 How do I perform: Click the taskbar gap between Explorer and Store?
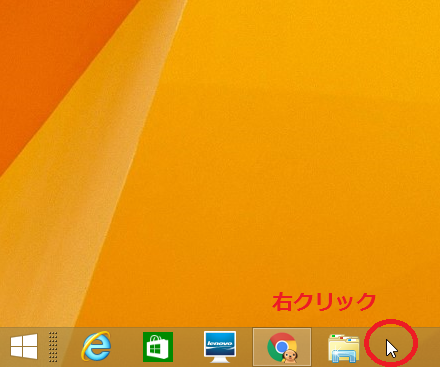point(127,347)
